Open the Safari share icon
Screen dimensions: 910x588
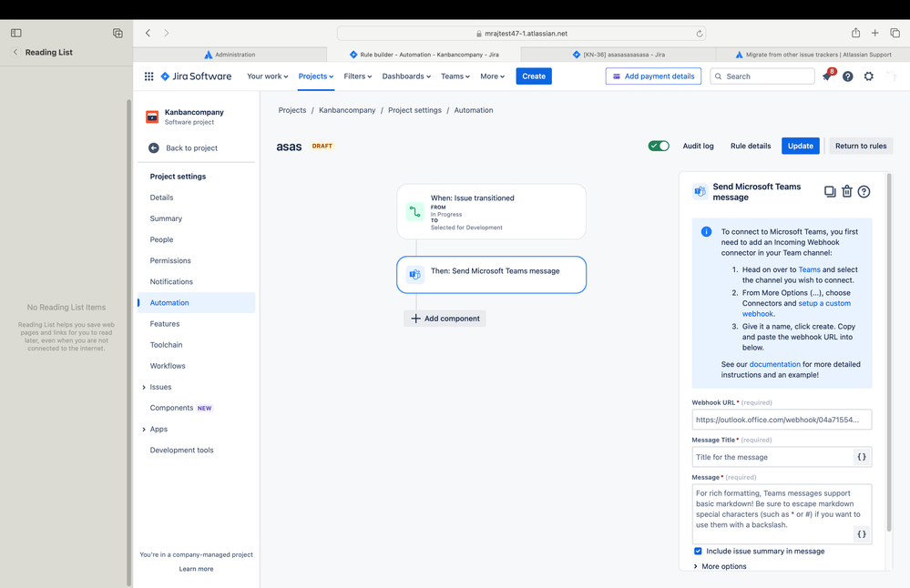point(855,33)
